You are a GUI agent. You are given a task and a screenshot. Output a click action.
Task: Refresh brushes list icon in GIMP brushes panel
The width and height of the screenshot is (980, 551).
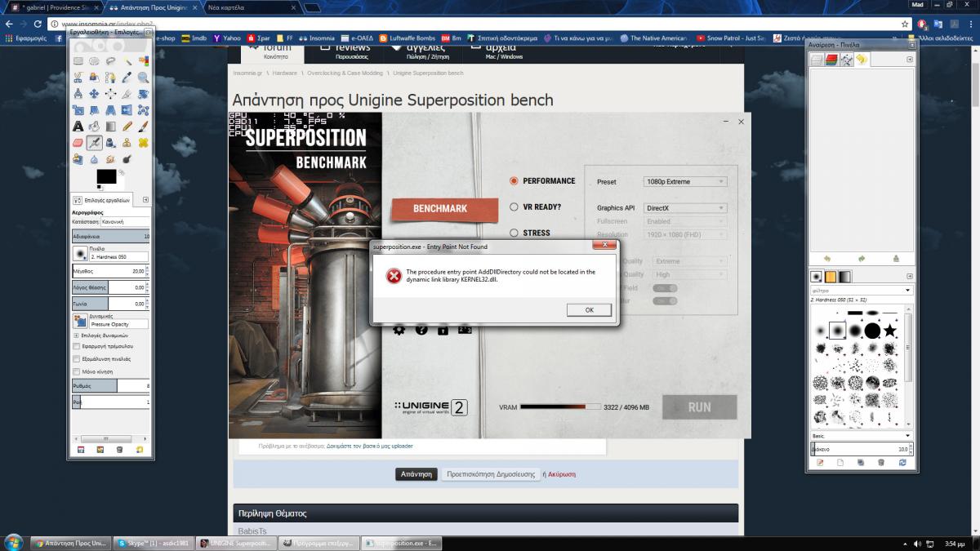point(902,463)
